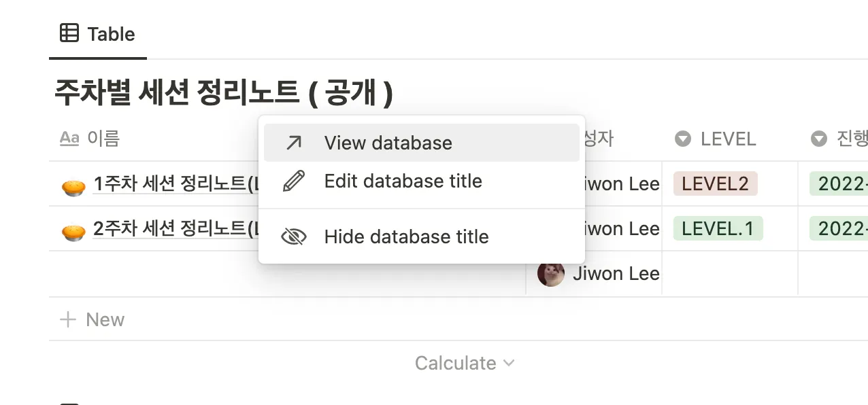Click the table grid icon in Table tab
This screenshot has height=405, width=868.
69,33
